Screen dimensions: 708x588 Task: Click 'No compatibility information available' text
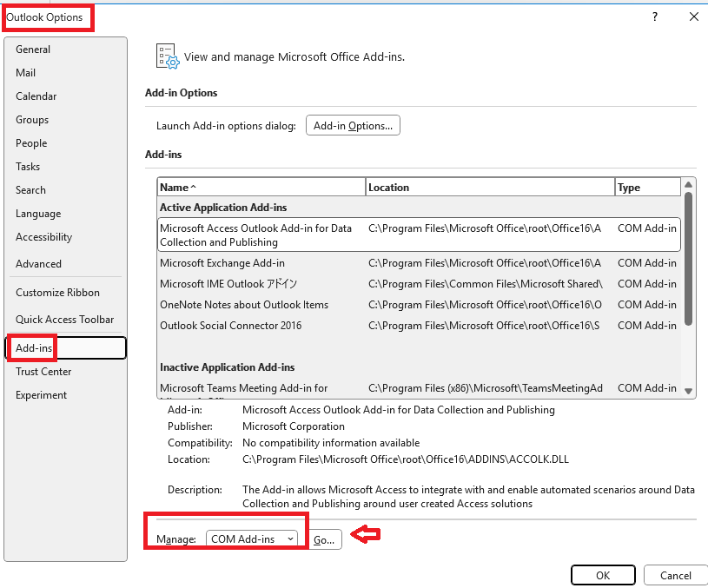(331, 443)
